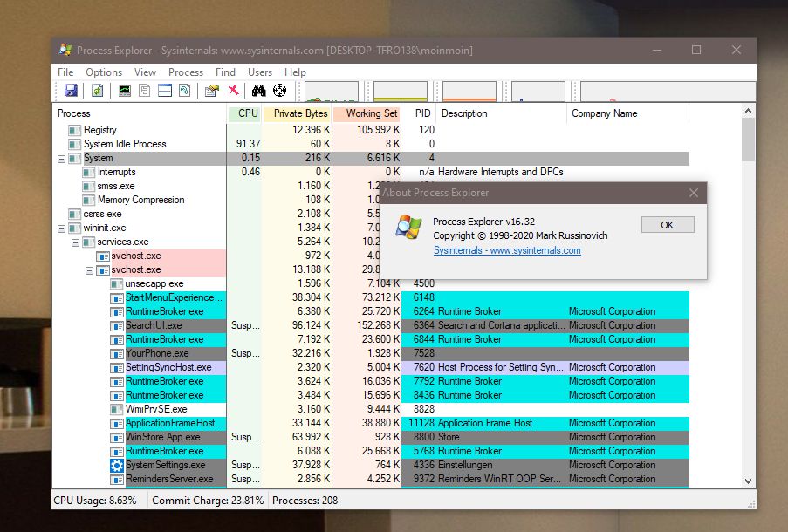Image resolution: width=788 pixels, height=532 pixels.
Task: Open the File menu
Action: click(x=65, y=72)
